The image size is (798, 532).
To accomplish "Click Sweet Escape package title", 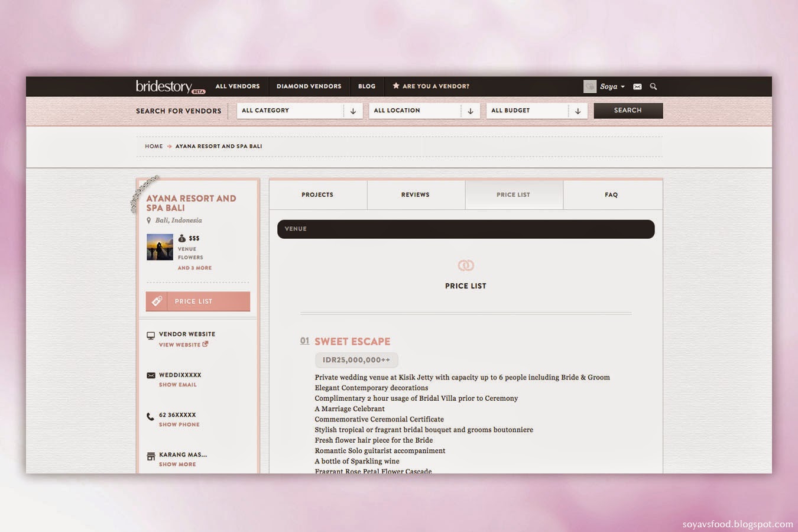I will [x=352, y=342].
